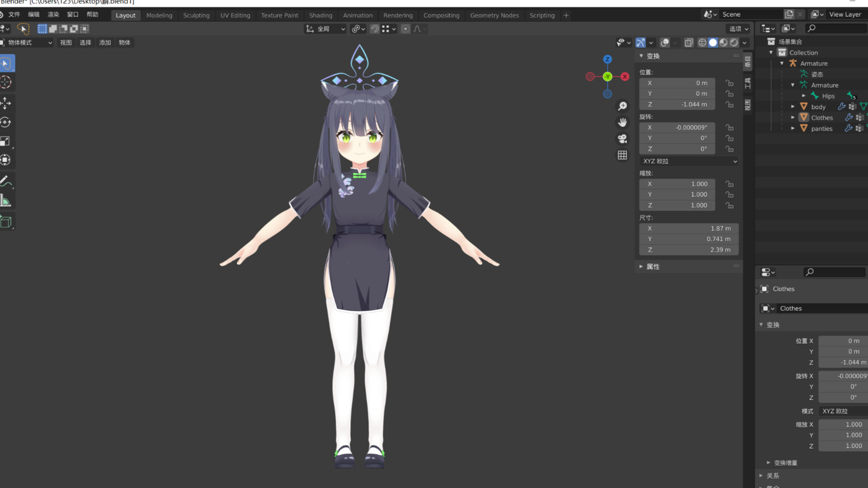Click the pan view hand icon
This screenshot has width=868, height=488.
point(622,122)
